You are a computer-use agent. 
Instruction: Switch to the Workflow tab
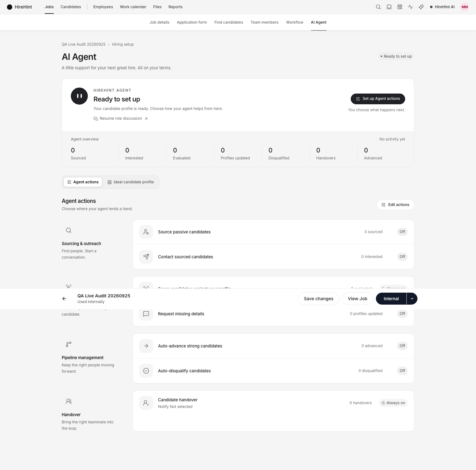click(295, 22)
